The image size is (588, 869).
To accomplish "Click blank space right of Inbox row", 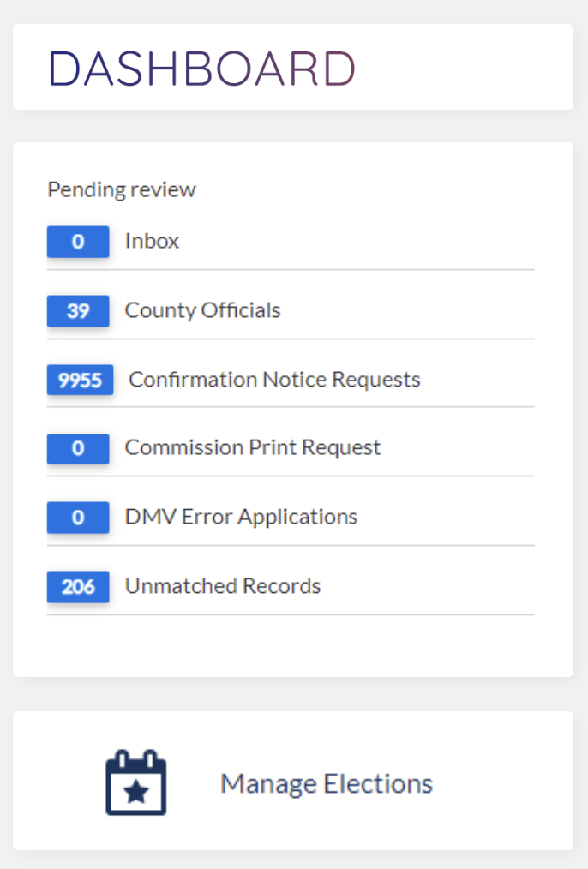I will tap(355, 242).
